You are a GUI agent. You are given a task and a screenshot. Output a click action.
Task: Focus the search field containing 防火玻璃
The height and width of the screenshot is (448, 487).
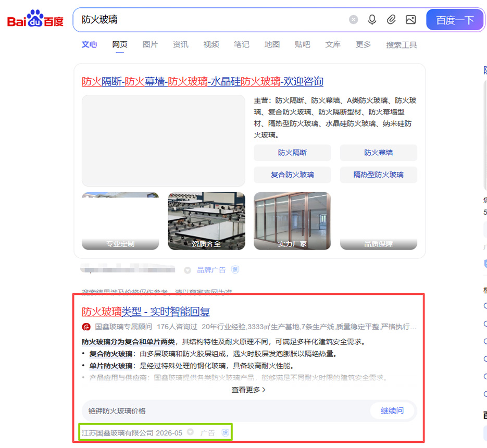coord(211,20)
